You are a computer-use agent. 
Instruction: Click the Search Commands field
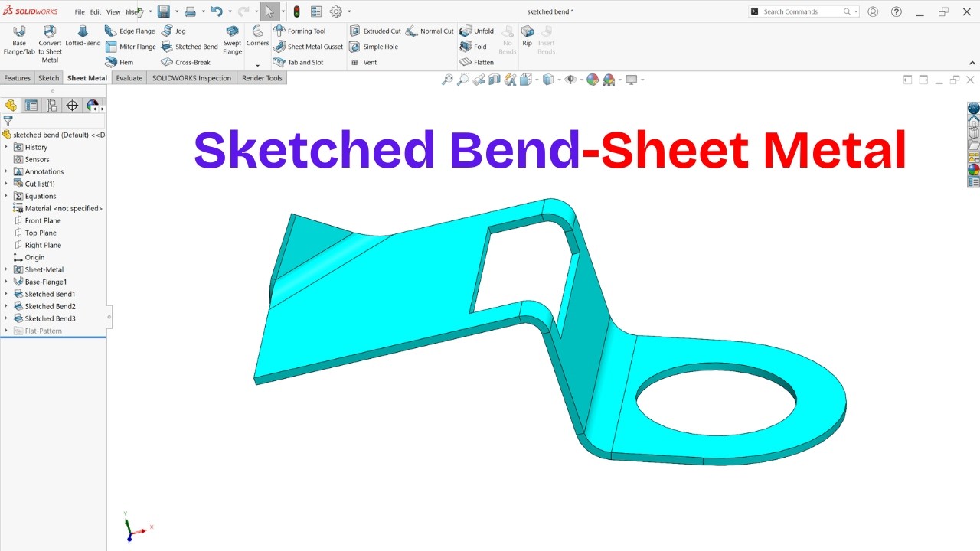pyautogui.click(x=802, y=11)
